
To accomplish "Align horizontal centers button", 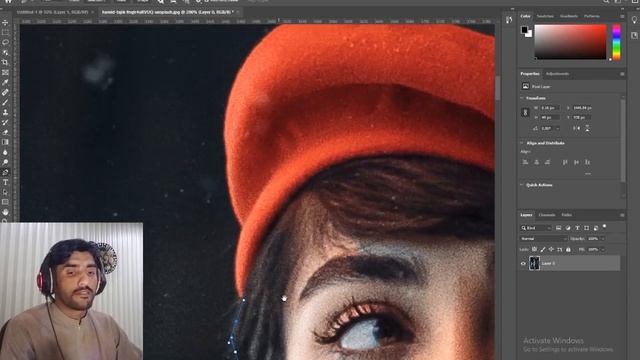I will point(536,162).
